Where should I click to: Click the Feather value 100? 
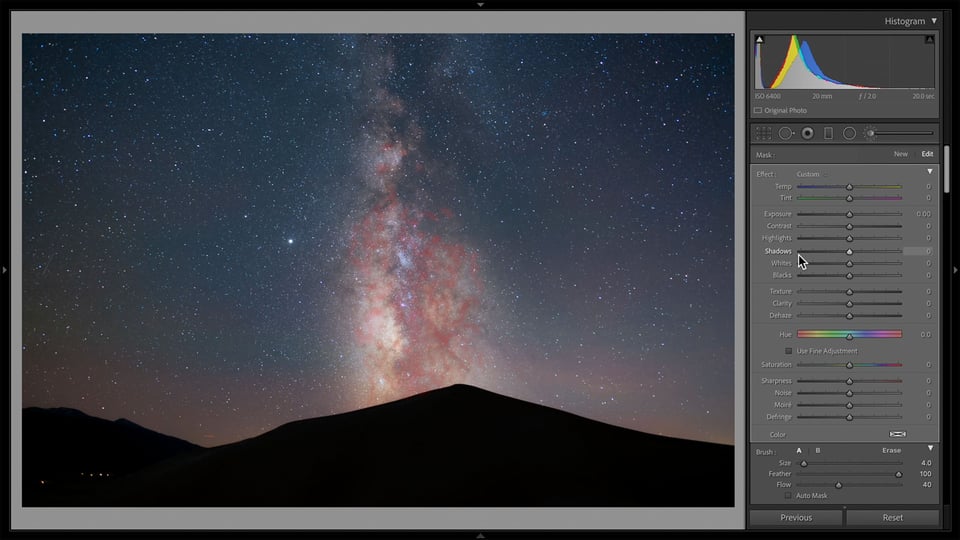925,474
